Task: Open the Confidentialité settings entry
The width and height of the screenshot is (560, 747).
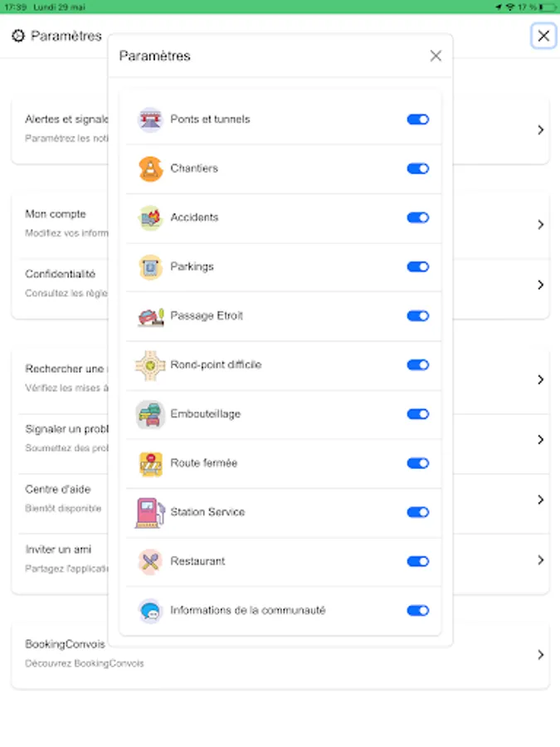Action: click(280, 284)
